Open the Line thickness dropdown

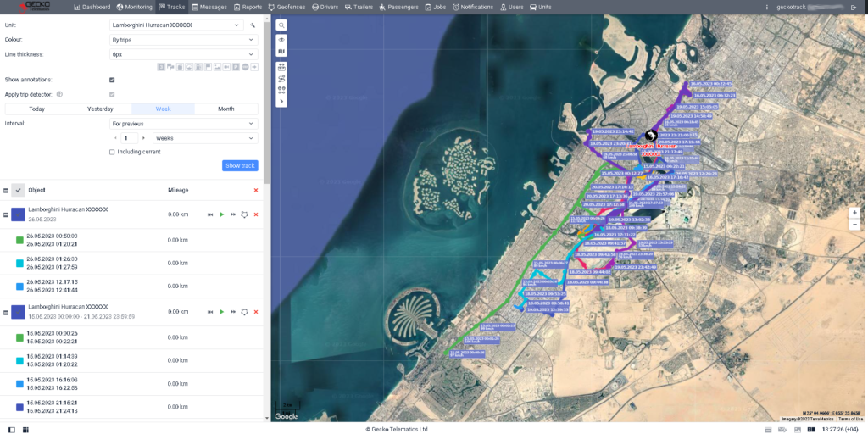point(183,54)
